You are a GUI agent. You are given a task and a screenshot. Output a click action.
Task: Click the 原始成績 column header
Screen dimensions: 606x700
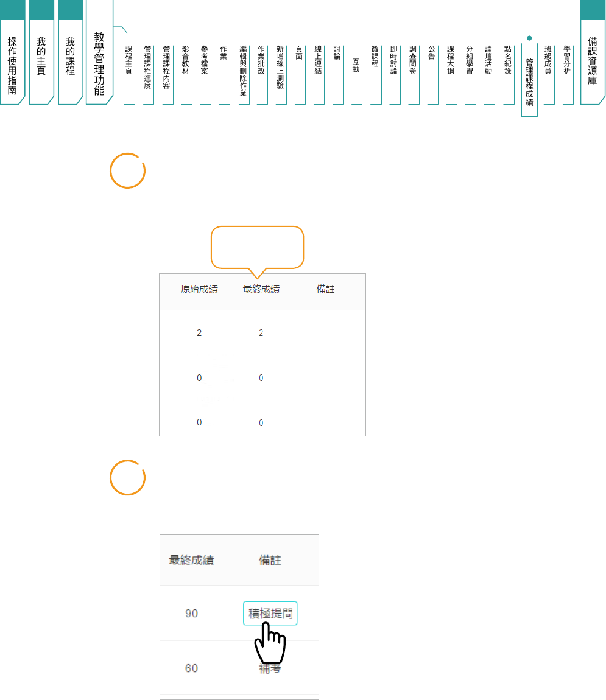(199, 289)
